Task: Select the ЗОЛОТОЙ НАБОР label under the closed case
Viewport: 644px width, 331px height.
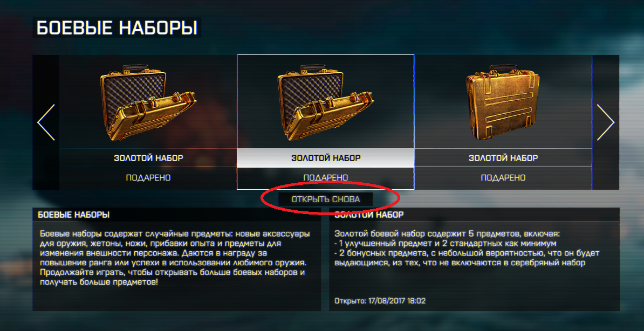Action: 503,158
